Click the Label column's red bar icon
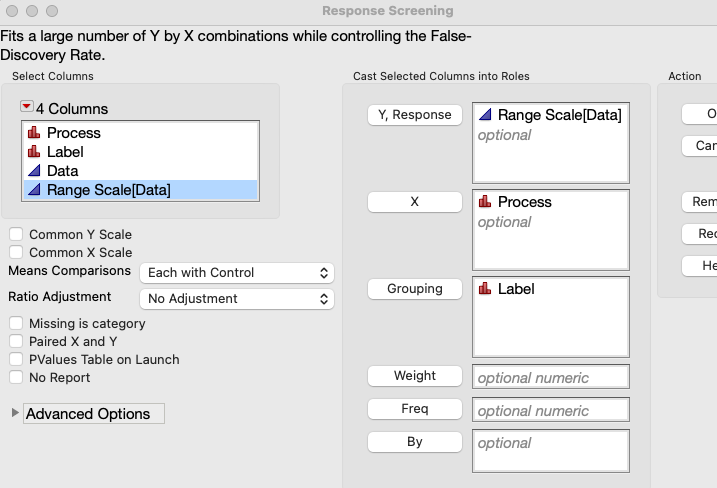 (33, 152)
